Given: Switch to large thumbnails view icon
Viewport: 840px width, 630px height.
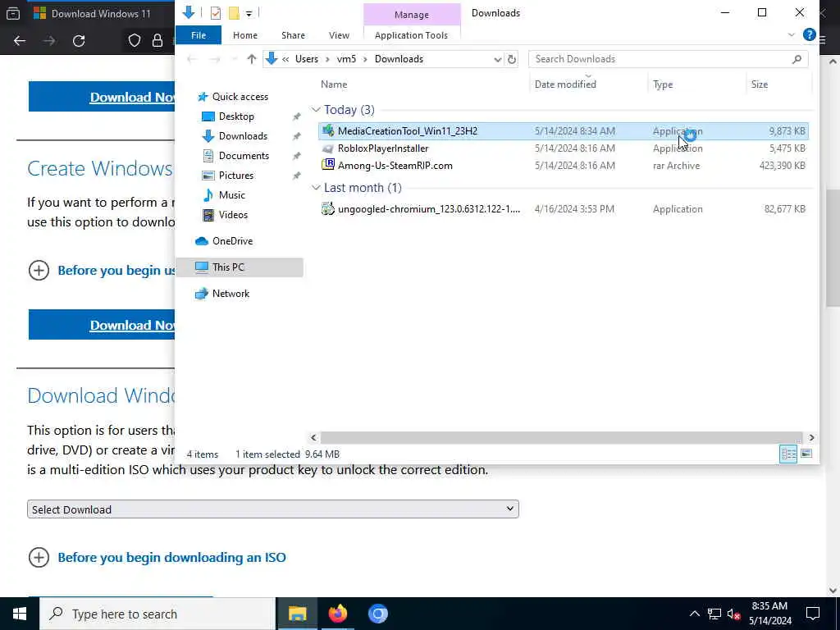Looking at the screenshot, I should [806, 454].
